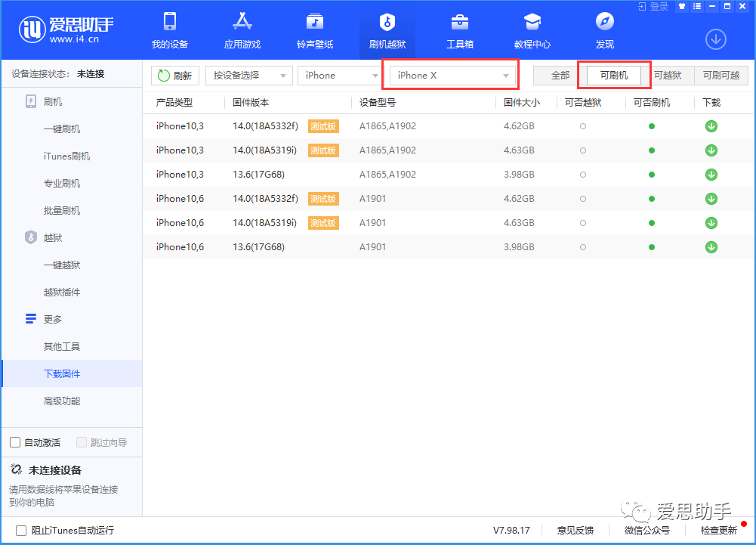Viewport: 756px width, 545px height.
Task: Expand the iPhone X model dropdown
Action: [452, 76]
